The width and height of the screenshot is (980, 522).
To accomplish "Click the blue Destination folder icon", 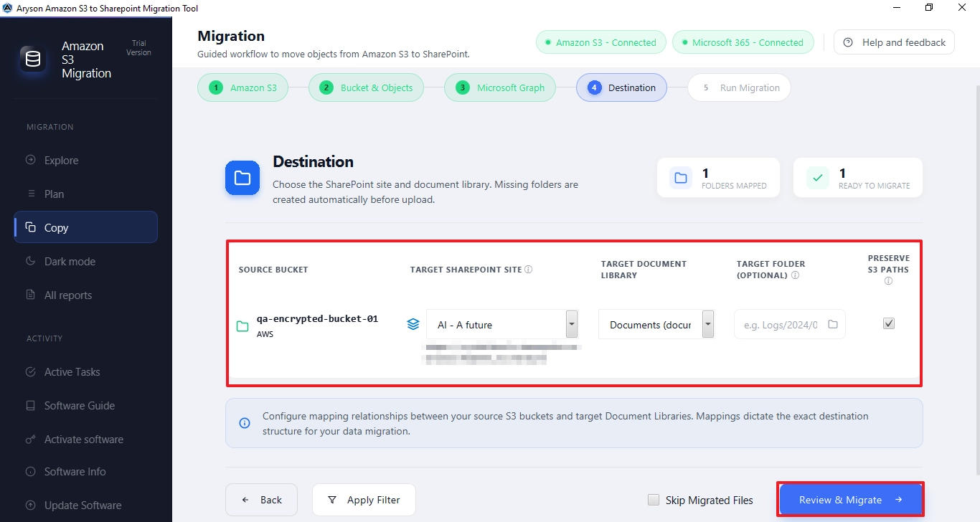I will coord(242,178).
